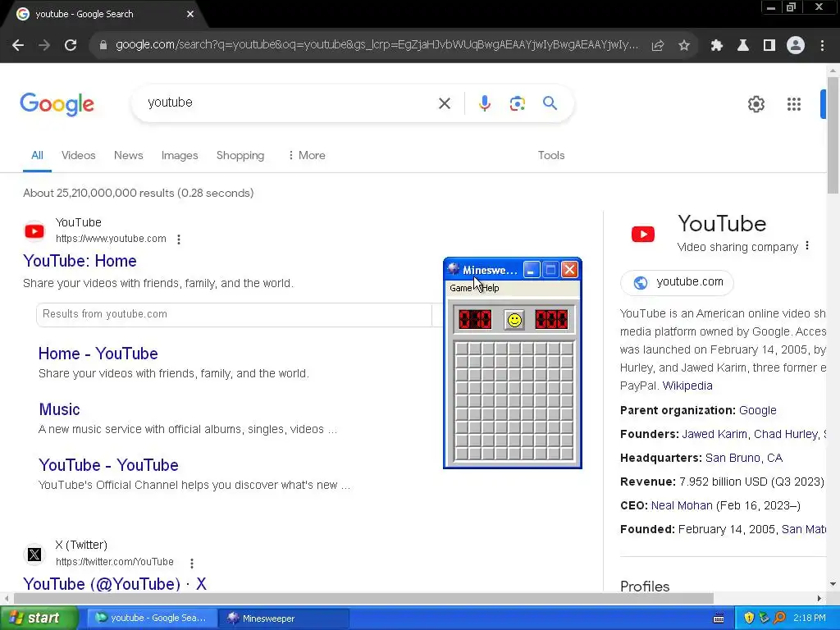The image size is (840, 630).
Task: Click the Chrome back arrow
Action: 18,46
